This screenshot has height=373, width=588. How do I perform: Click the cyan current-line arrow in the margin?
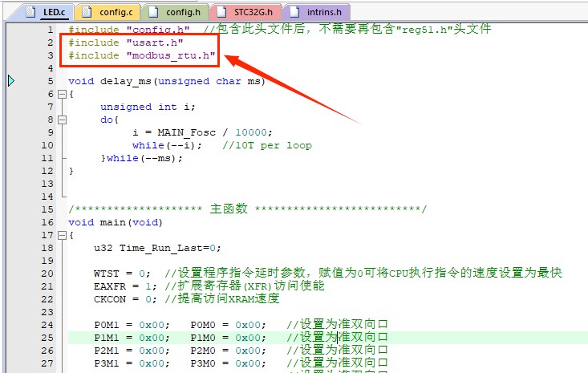11,81
